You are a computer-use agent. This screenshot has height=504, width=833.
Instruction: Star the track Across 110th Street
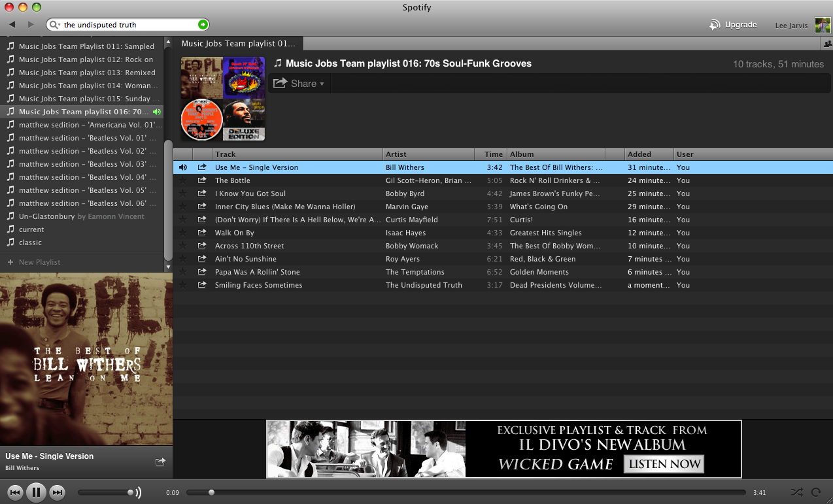(x=182, y=246)
